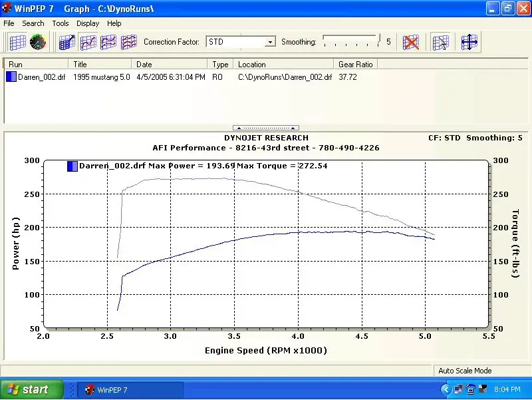Open the Windows Start menu
The image size is (532, 400).
(x=31, y=389)
